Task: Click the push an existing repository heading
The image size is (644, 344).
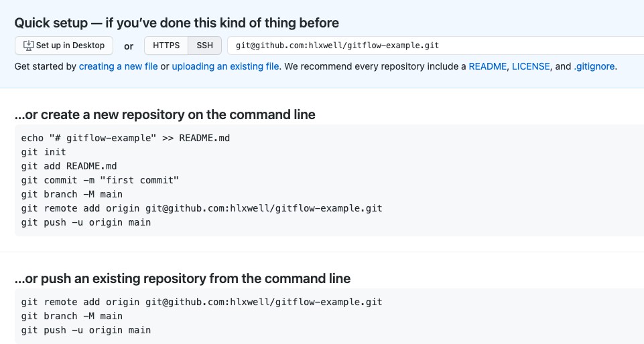Action: tap(182, 278)
